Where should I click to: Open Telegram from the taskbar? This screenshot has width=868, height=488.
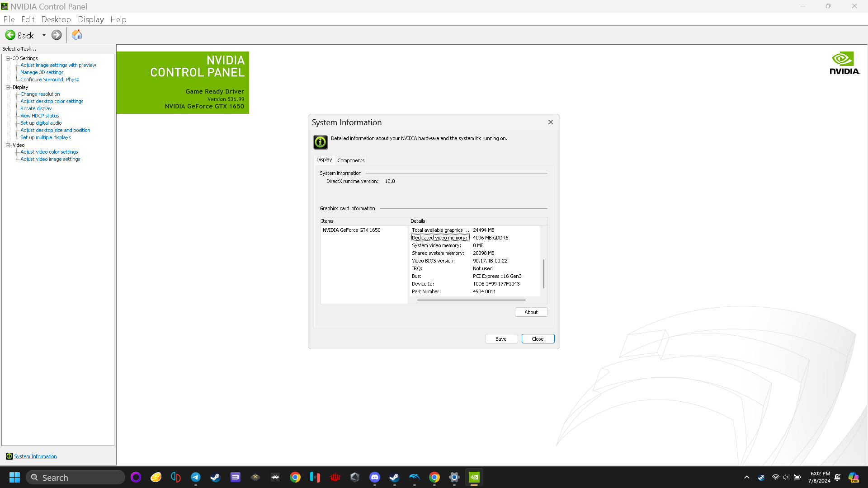[x=196, y=477]
